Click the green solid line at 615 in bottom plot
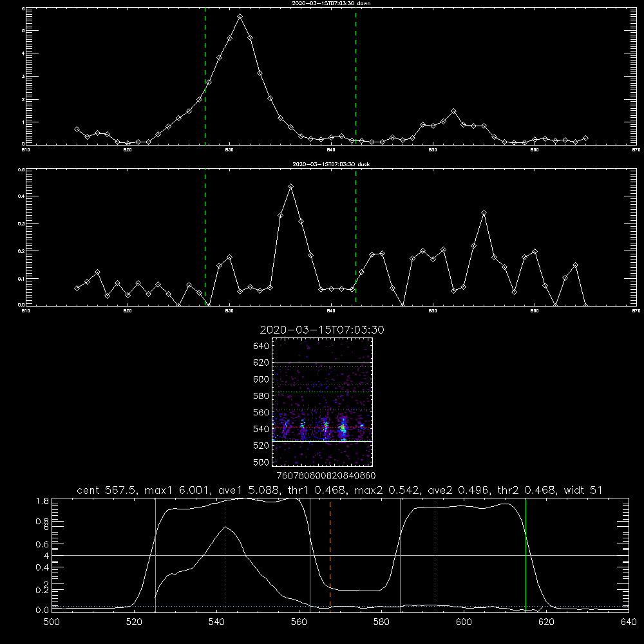 (526, 554)
